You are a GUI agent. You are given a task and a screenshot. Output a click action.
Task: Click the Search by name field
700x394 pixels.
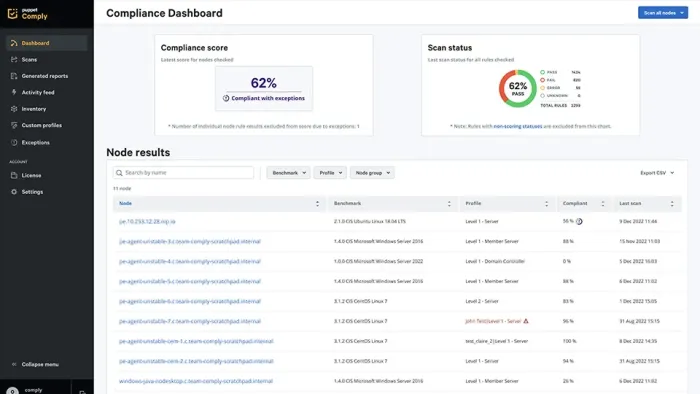183,173
